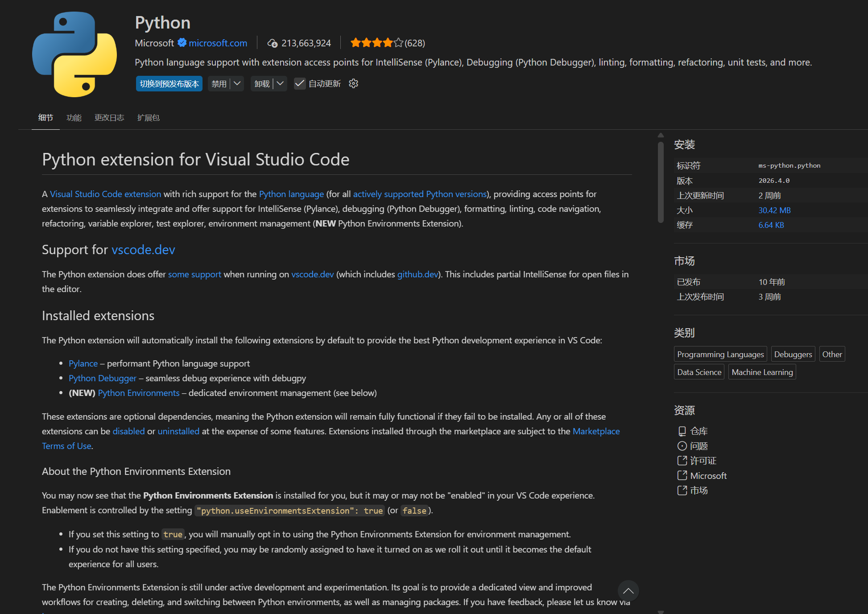Expand the 卸载 dropdown arrow
The height and width of the screenshot is (614, 868).
tap(280, 83)
